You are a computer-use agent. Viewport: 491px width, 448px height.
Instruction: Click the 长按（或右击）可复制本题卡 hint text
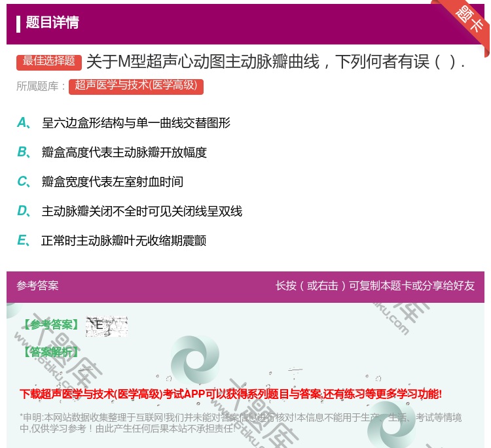tap(375, 285)
